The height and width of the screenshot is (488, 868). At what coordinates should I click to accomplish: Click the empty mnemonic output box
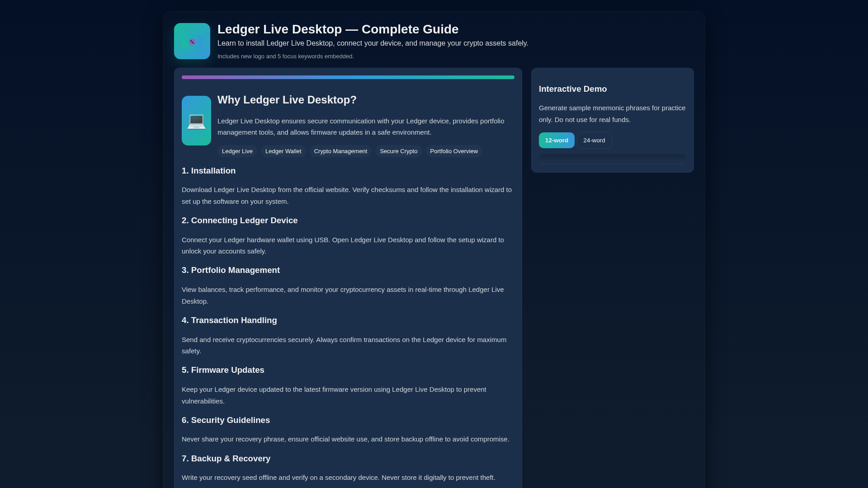tap(613, 159)
